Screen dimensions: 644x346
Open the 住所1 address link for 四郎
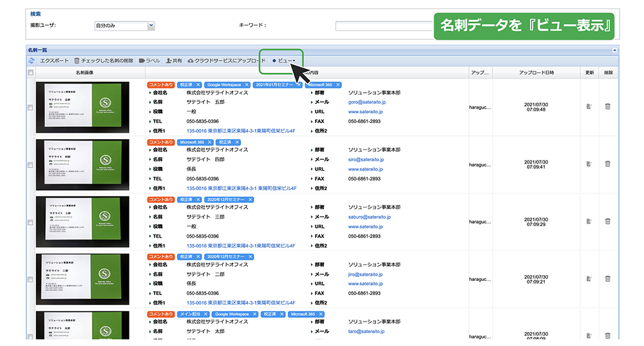tap(241, 189)
